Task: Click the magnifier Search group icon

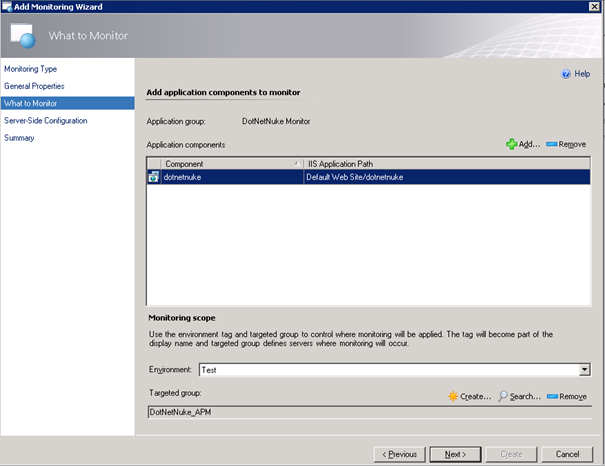Action: (503, 396)
